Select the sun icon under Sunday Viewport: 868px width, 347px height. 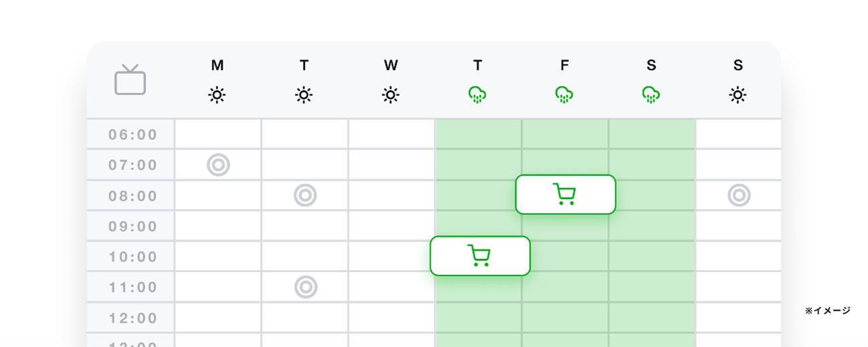(x=738, y=95)
